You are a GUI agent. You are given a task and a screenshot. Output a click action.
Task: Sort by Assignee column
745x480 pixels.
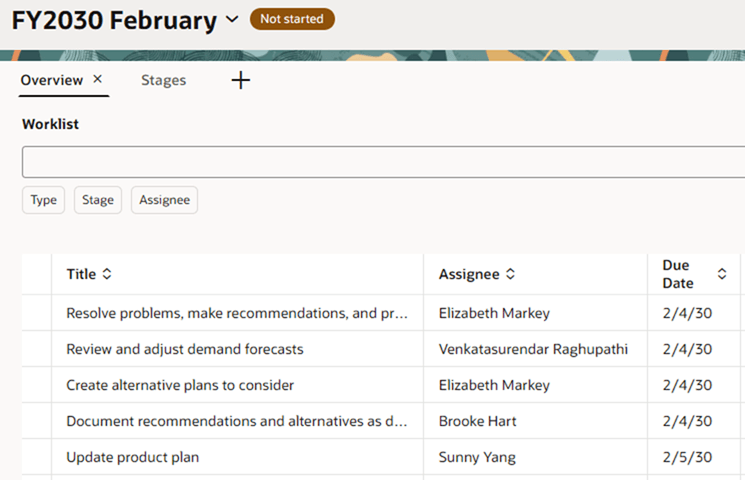click(x=510, y=274)
